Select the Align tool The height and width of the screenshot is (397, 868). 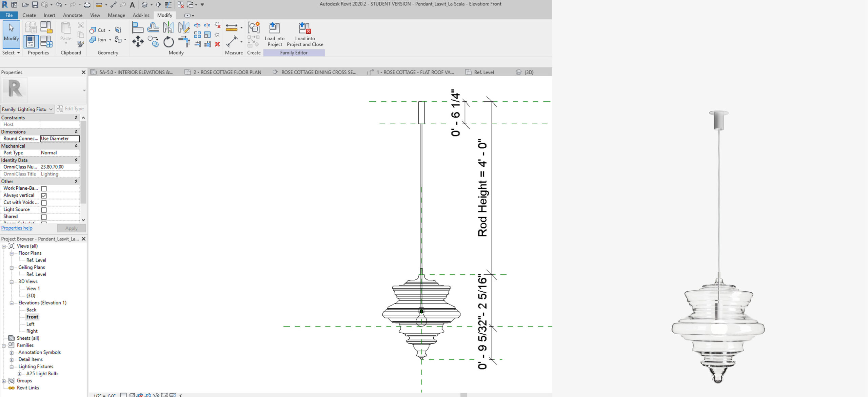coord(137,27)
